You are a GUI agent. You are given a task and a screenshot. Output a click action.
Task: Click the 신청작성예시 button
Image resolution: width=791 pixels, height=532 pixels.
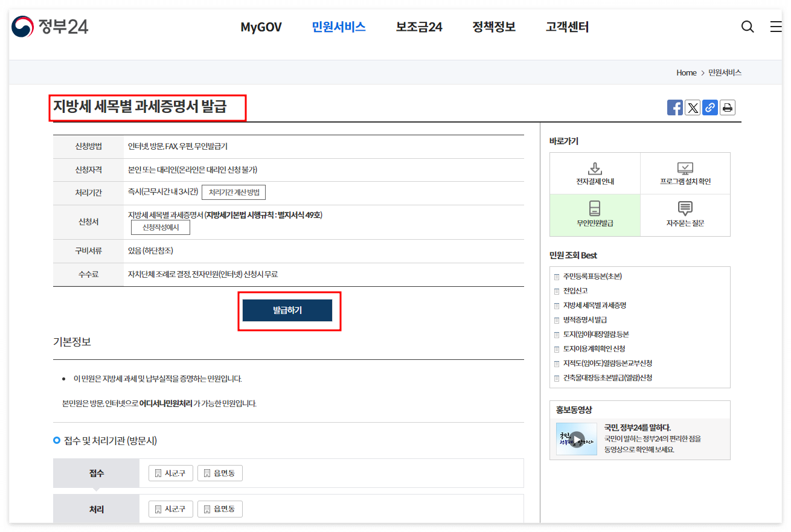click(x=161, y=227)
